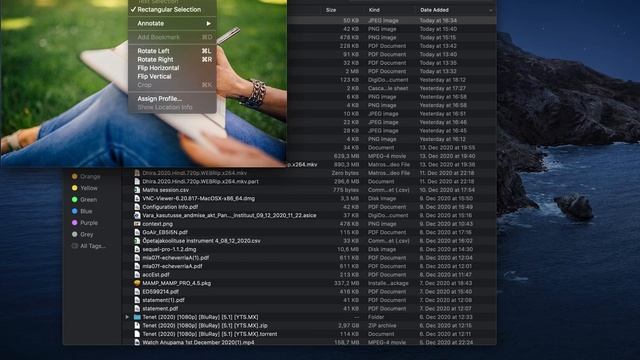This screenshot has height=360, width=640.
Task: Click the GoAir_EBSISN.pdf file icon
Action: pos(137,232)
